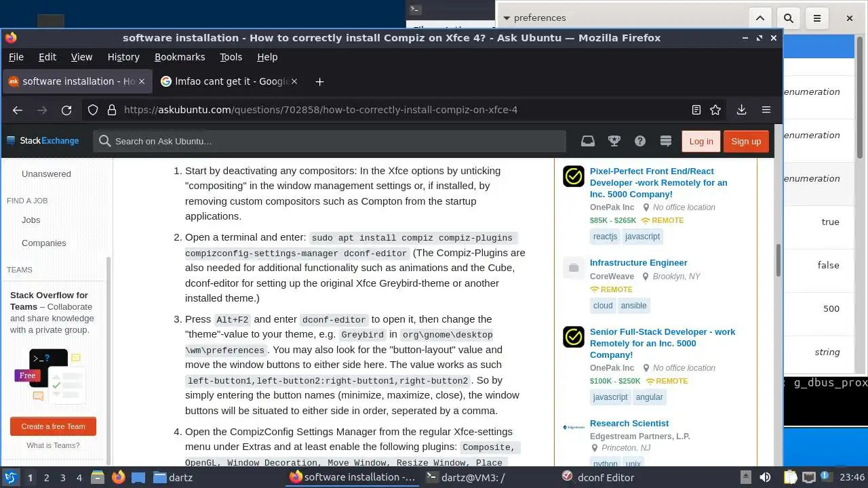Select the 'ansible' job tag
The image size is (868, 488).
(633, 306)
